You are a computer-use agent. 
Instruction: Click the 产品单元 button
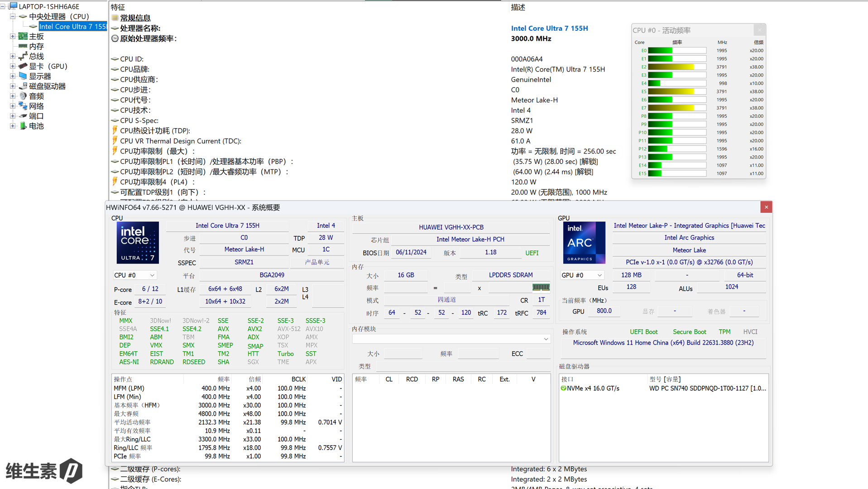317,262
